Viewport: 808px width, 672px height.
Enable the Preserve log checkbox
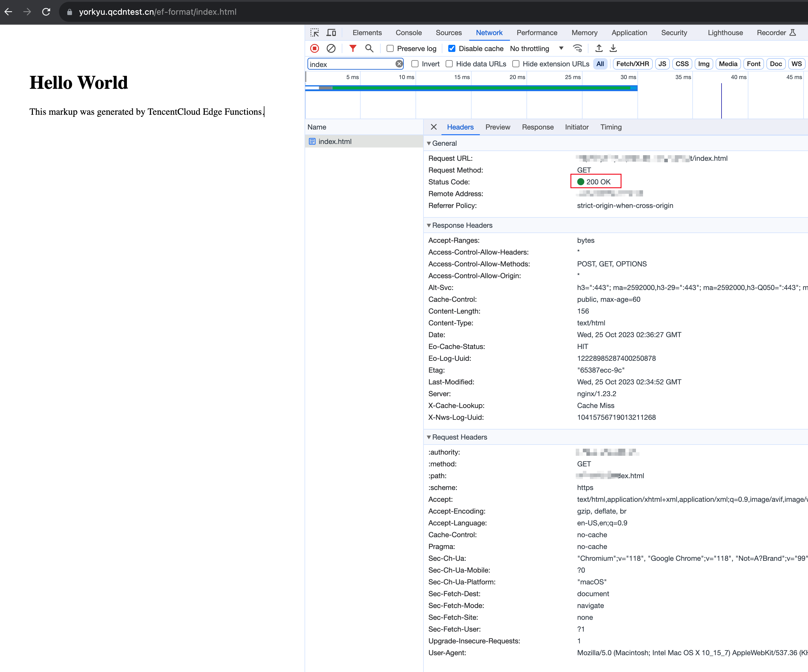[390, 48]
